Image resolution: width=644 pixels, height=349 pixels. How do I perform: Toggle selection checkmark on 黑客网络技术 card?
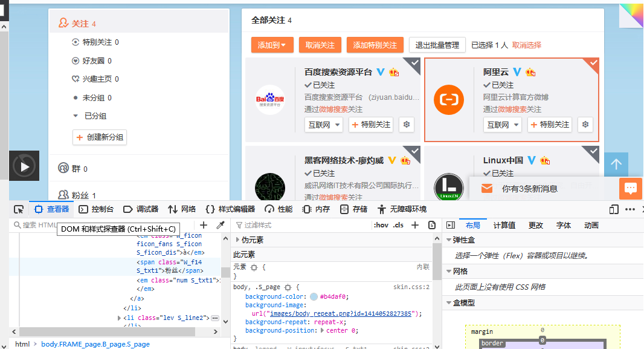tap(415, 151)
